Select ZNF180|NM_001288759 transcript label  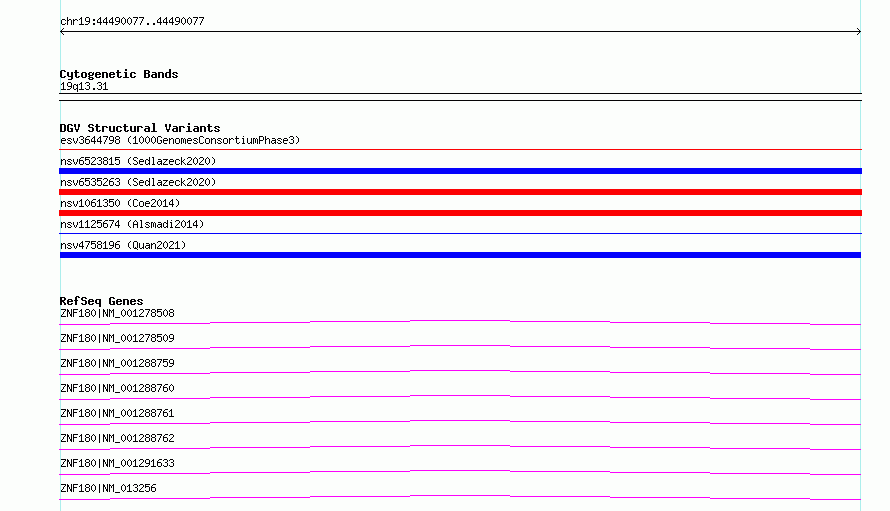tap(117, 363)
